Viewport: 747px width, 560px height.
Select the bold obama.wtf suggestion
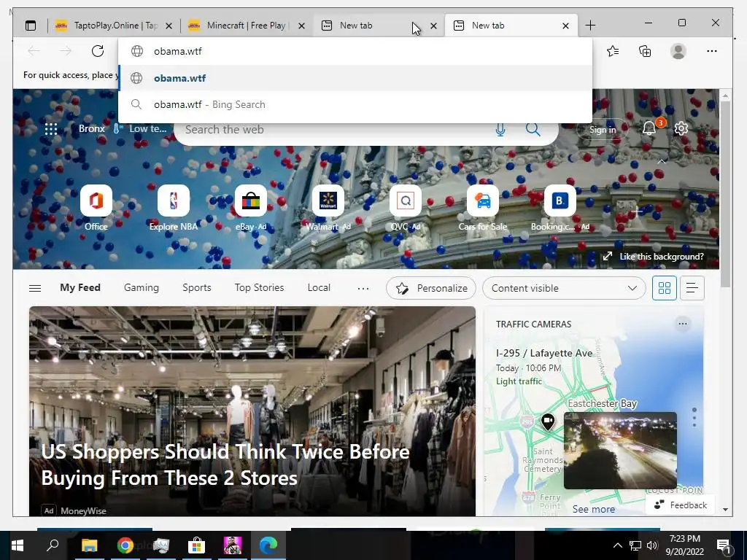tap(355, 78)
